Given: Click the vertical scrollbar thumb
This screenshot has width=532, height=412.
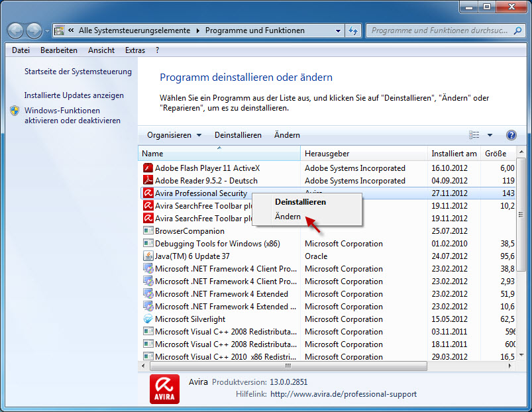Looking at the screenshot, I should tap(521, 215).
